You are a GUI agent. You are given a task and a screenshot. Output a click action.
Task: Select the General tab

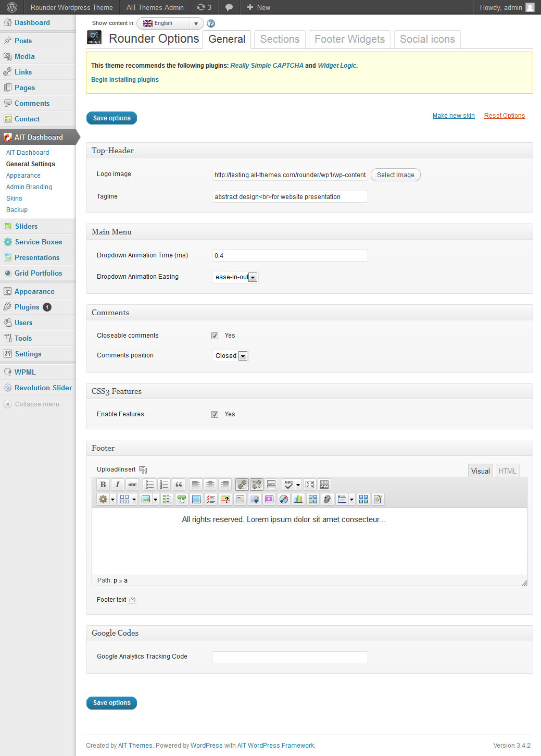point(227,39)
